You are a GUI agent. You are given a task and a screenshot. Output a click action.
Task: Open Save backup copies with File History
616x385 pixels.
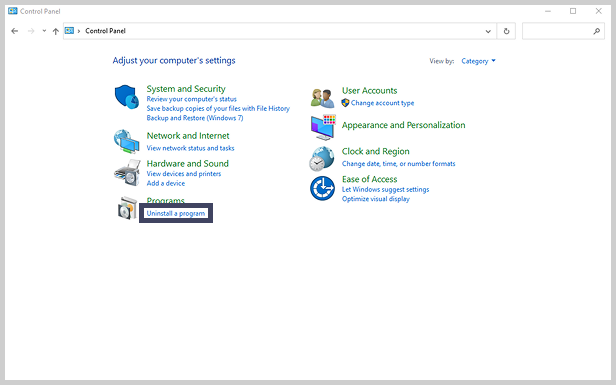(x=218, y=108)
